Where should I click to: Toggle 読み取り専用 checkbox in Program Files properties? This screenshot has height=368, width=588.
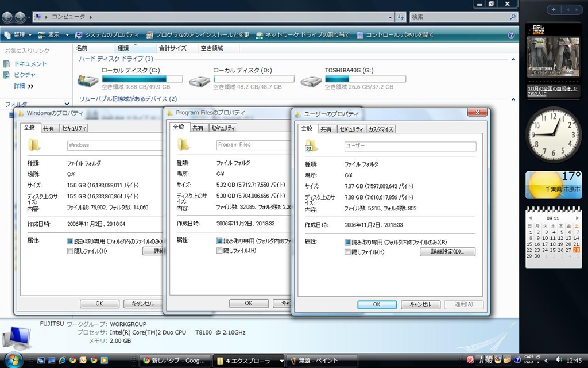(219, 241)
